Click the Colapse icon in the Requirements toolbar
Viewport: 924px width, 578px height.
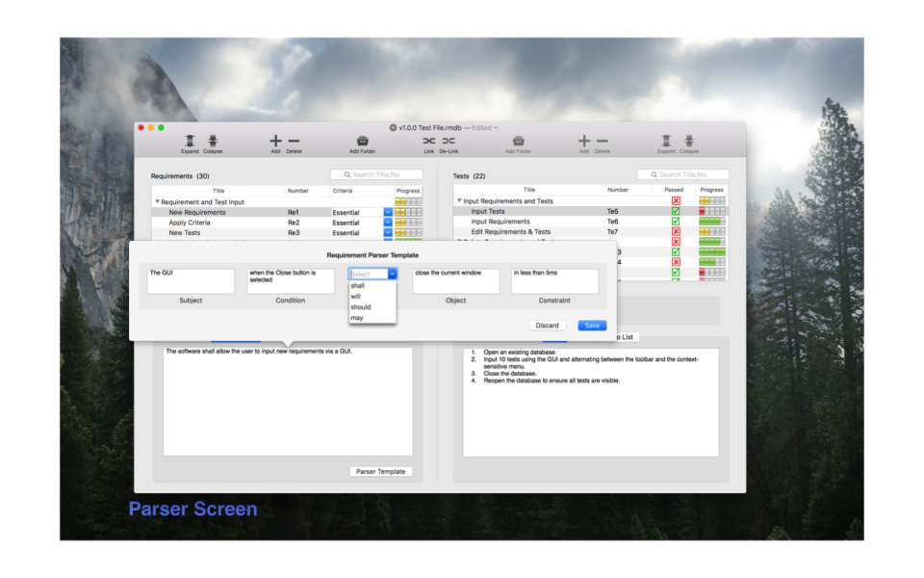(213, 141)
